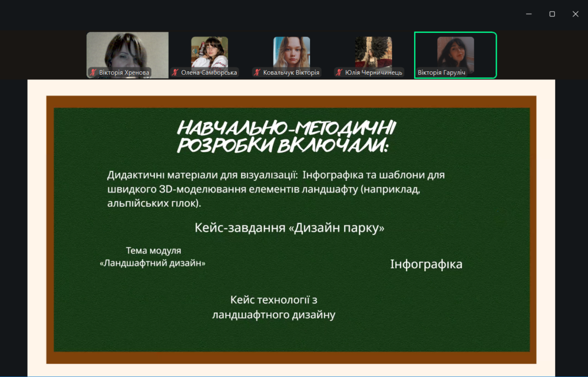588x377 pixels.
Task: Click muted mic icon next to Олена Самборська
Action: click(x=175, y=73)
